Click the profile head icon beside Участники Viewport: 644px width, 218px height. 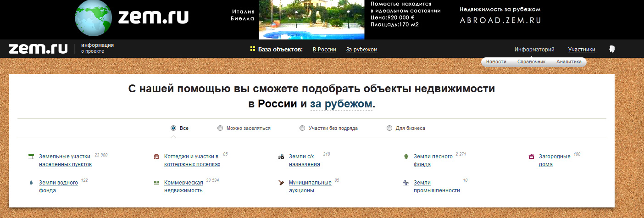tap(611, 49)
